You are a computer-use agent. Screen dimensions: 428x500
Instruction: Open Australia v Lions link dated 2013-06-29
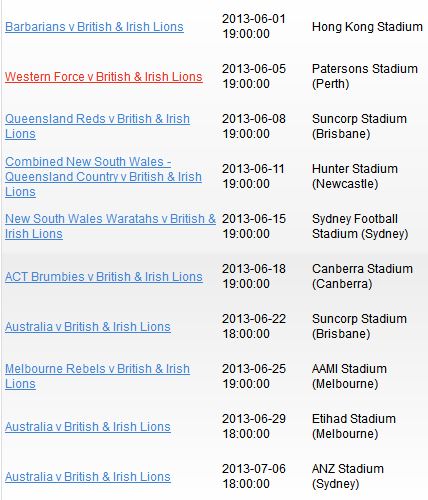pyautogui.click(x=88, y=427)
